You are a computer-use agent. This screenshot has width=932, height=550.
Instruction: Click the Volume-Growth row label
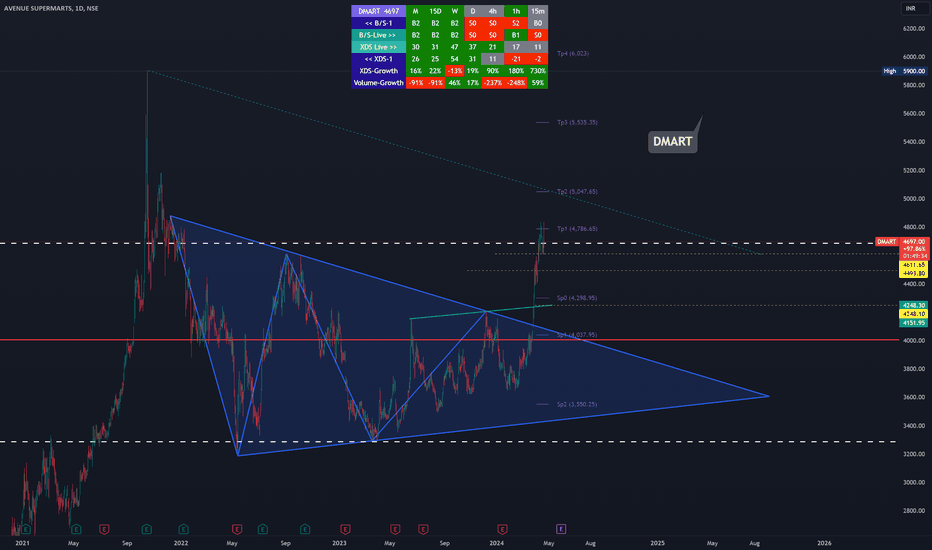click(x=379, y=83)
